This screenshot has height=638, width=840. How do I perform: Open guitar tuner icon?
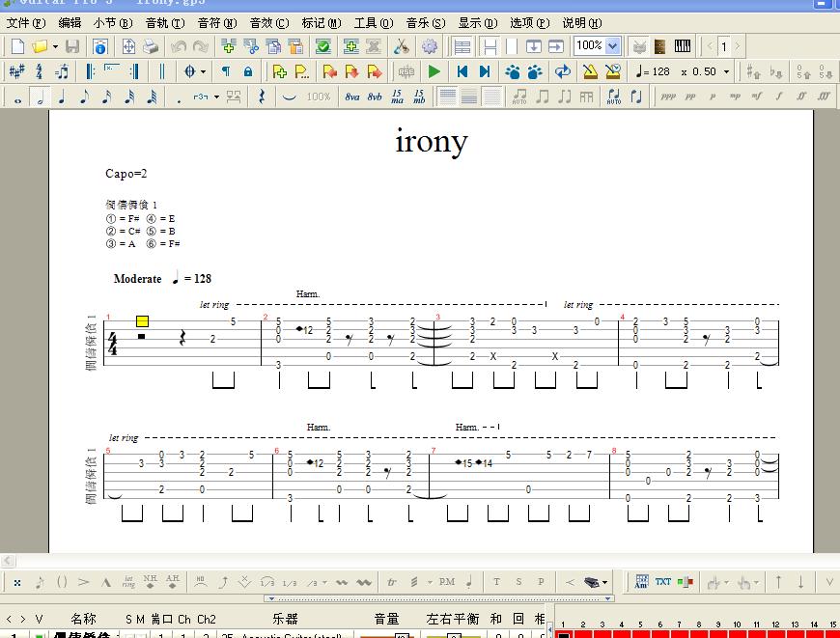402,46
